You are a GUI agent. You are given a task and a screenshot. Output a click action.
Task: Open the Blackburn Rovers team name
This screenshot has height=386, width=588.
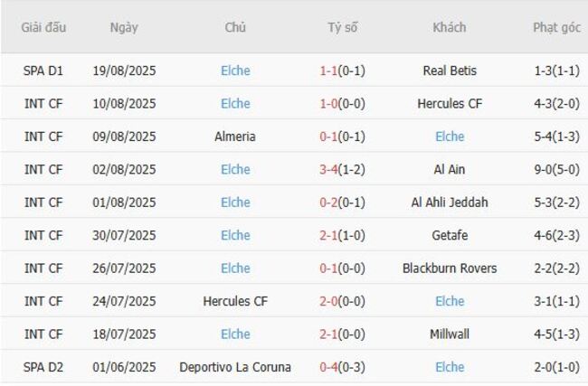click(450, 268)
